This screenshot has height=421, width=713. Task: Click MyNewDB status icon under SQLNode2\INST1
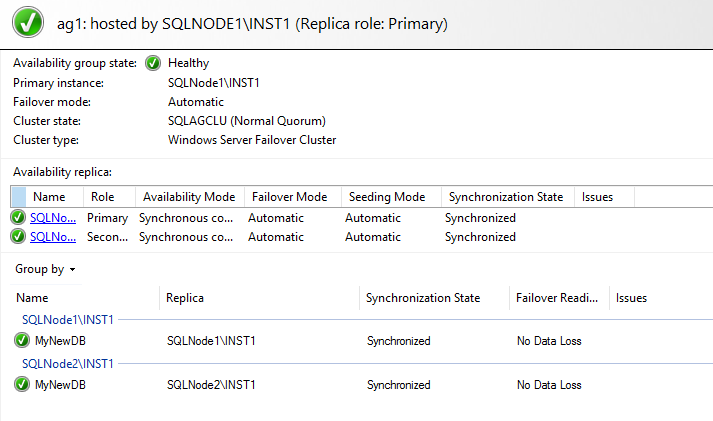coord(23,384)
